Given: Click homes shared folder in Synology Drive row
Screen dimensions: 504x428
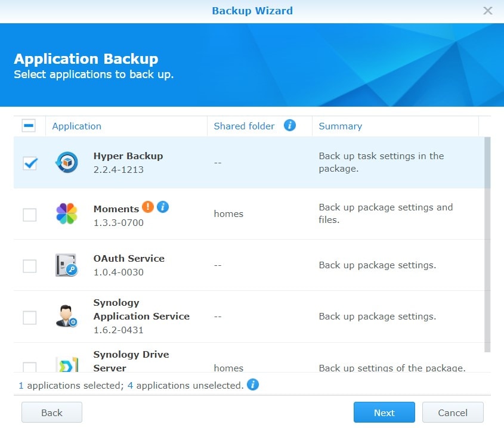Looking at the screenshot, I should point(228,368).
